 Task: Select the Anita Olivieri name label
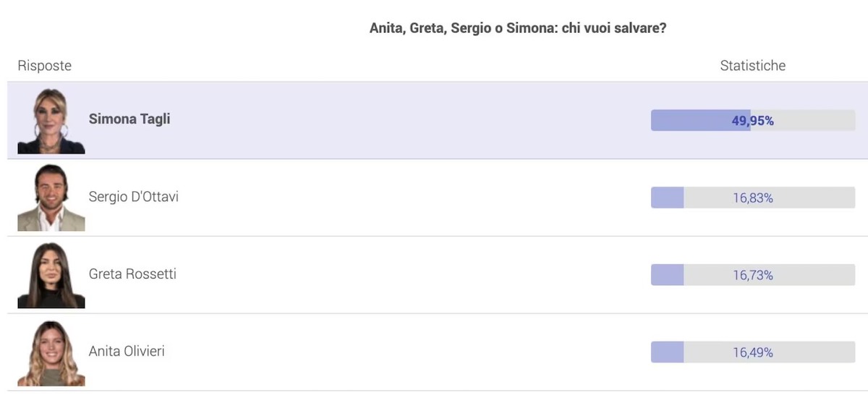coord(127,352)
